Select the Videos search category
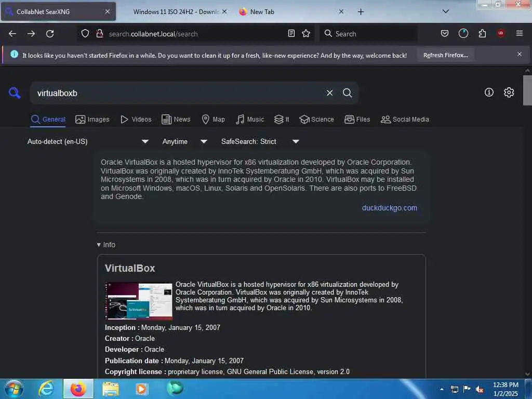Image resolution: width=532 pixels, height=399 pixels. click(136, 119)
